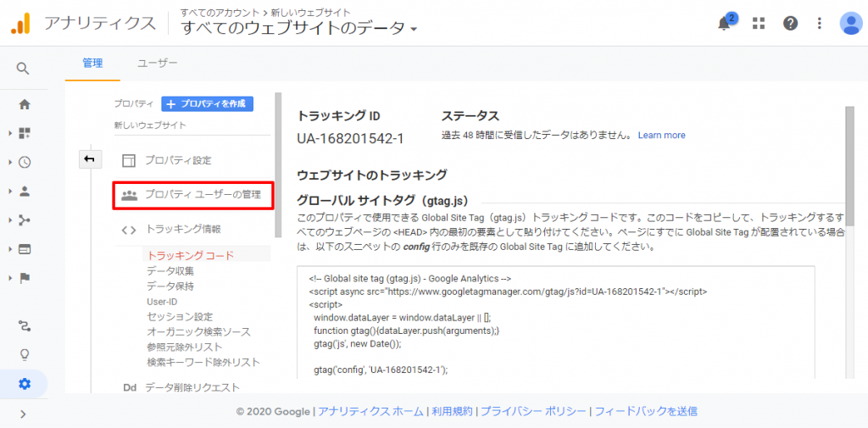
Task: Expand the Audience section arrow
Action: pos(10,191)
